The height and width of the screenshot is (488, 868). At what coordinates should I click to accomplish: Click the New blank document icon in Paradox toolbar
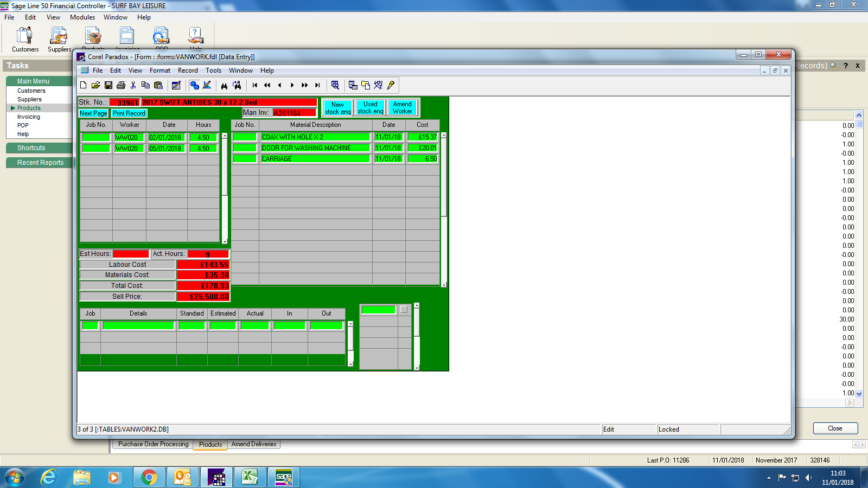(83, 85)
